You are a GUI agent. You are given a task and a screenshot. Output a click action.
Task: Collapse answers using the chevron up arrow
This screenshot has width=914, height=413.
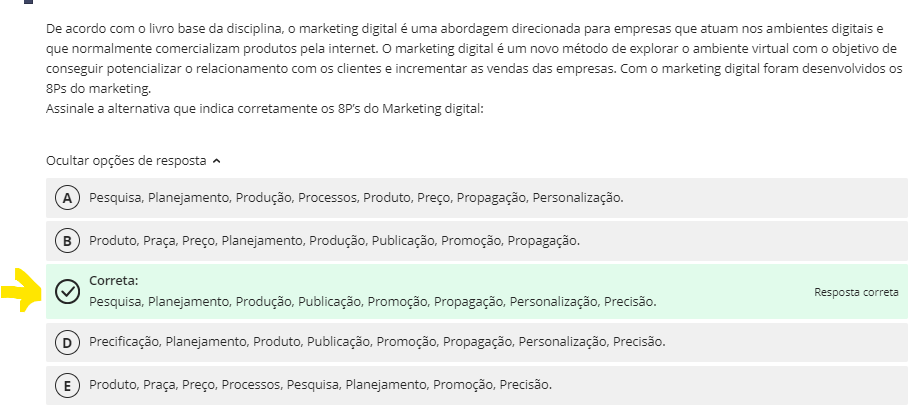(x=217, y=160)
